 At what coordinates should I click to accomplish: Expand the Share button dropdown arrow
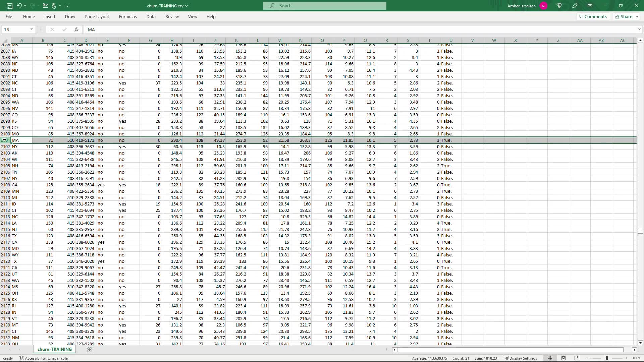point(637,16)
